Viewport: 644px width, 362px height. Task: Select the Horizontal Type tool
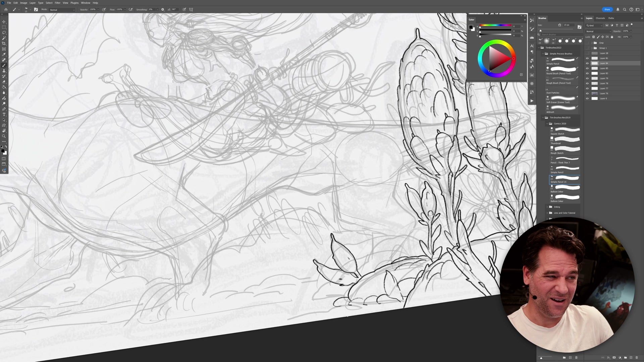pos(4,114)
